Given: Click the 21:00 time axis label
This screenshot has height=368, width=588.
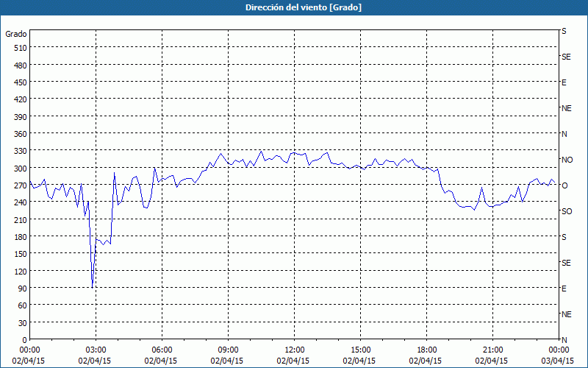Looking at the screenshot, I should pyautogui.click(x=492, y=350).
